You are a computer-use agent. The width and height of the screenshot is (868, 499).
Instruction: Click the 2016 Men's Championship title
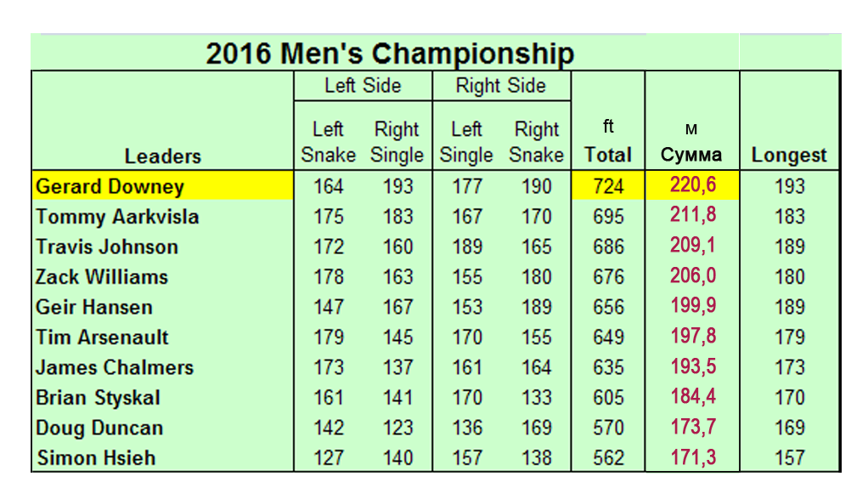pos(390,54)
